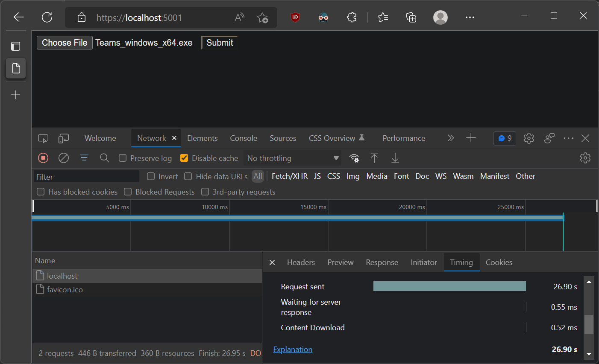Open the 9 issues counter
This screenshot has width=599, height=364.
(x=505, y=138)
